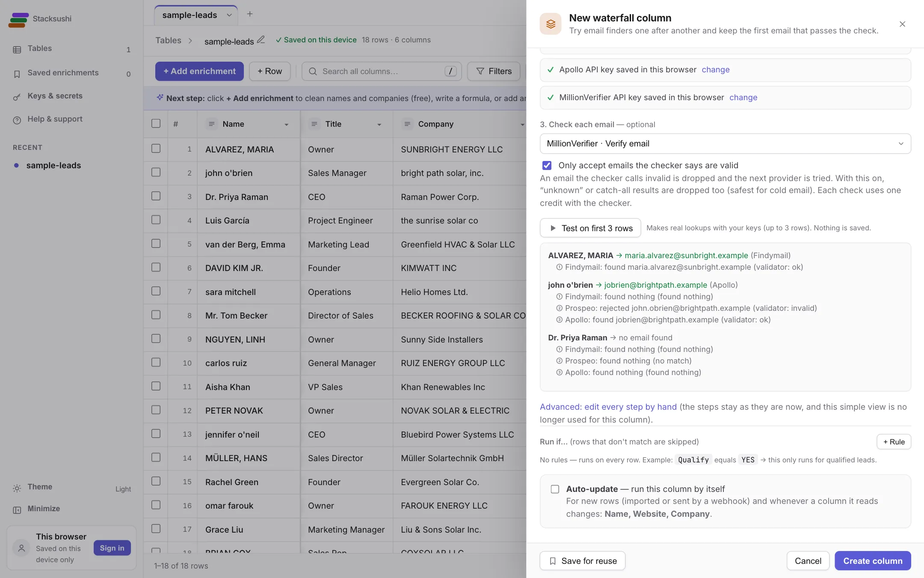Enable the Auto-update checkbox
This screenshot has height=578, width=924.
tap(555, 489)
